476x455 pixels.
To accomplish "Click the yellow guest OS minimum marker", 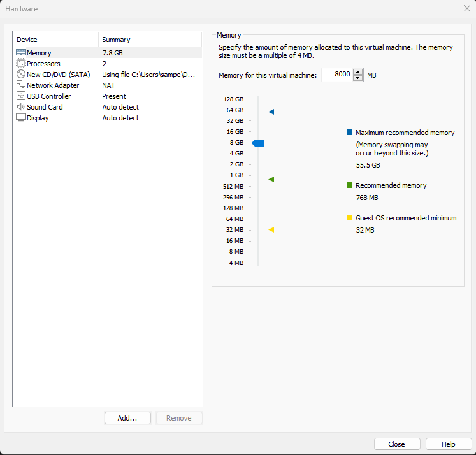I will 271,229.
